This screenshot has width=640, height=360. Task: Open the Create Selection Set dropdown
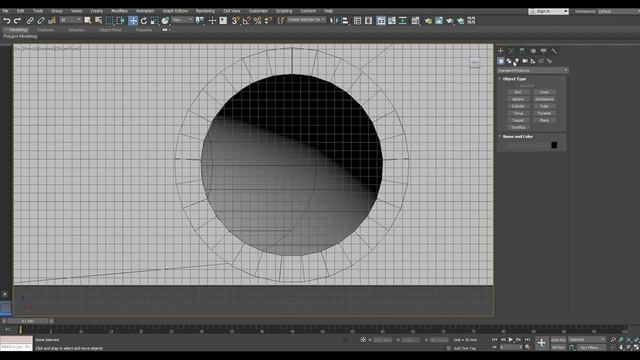coord(306,20)
